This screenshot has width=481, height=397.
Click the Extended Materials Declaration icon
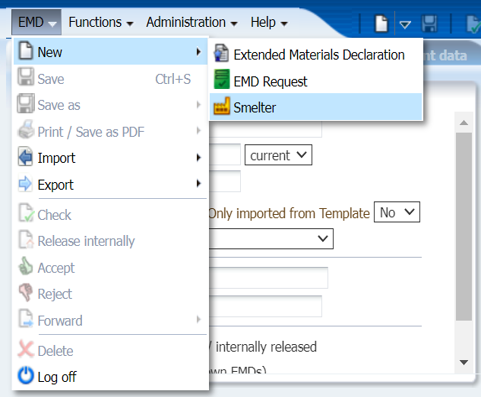click(x=221, y=53)
